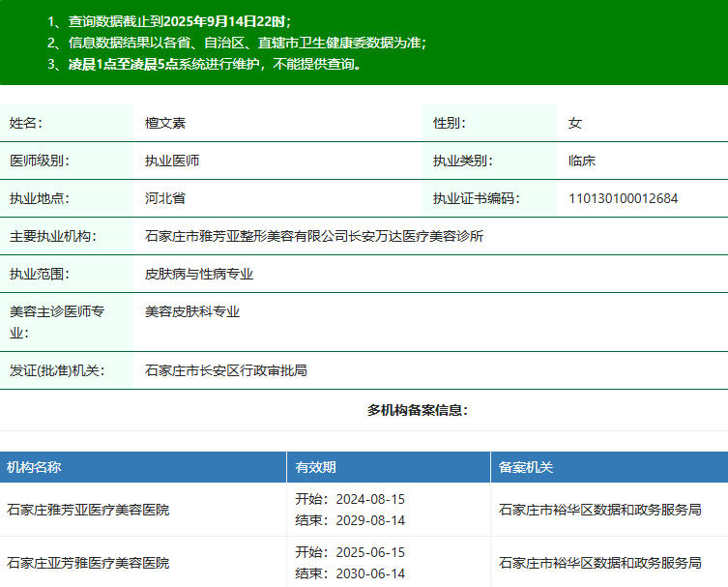Click the practice location 河北省
This screenshot has width=728, height=587.
tap(165, 198)
